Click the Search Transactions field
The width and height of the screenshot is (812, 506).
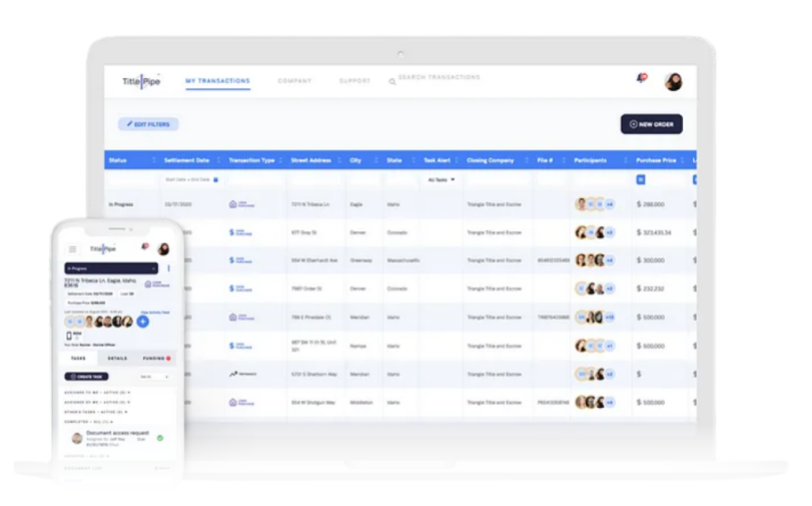point(439,77)
